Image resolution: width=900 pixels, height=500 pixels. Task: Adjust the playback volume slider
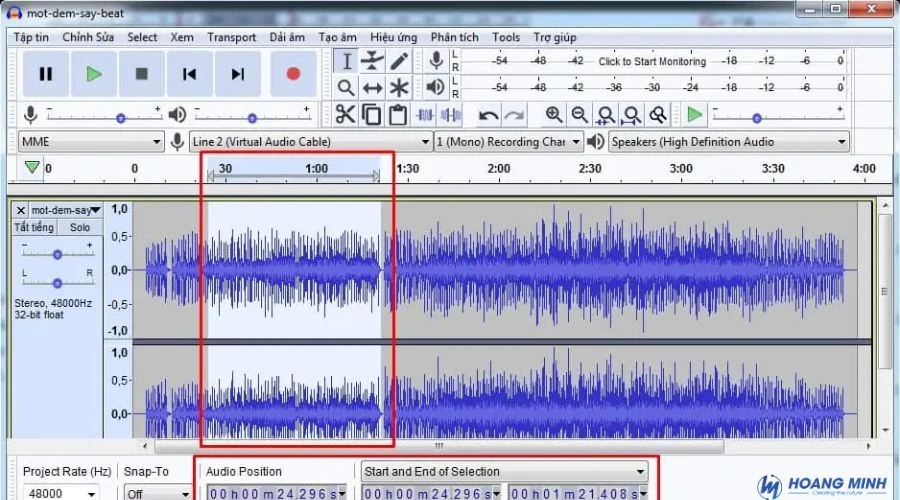click(253, 118)
